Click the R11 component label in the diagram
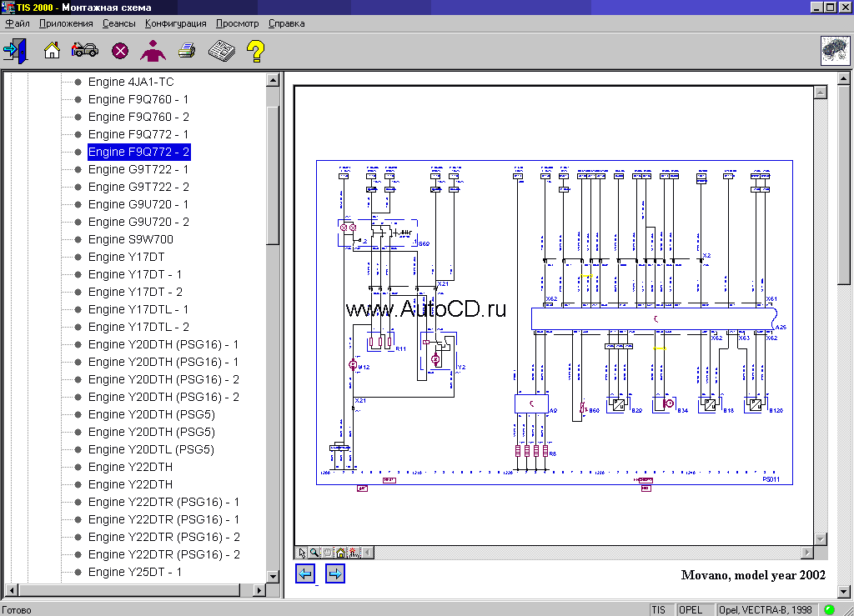The width and height of the screenshot is (854, 616). (x=401, y=348)
